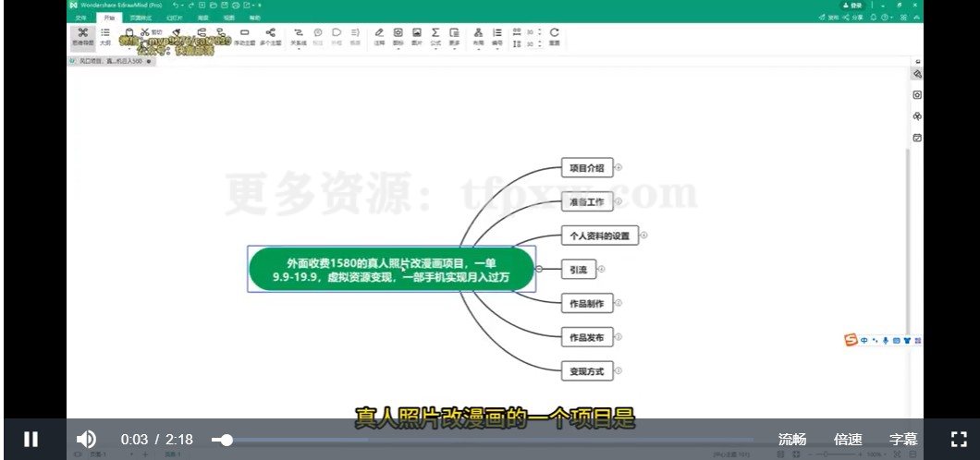Click the redo arrow in title bar
This screenshot has height=460, width=980.
(x=191, y=5)
